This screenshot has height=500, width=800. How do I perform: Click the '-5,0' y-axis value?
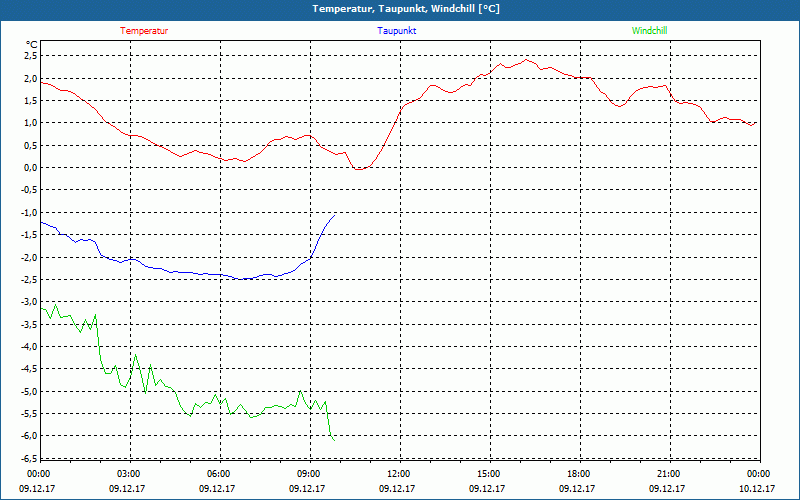pyautogui.click(x=29, y=391)
